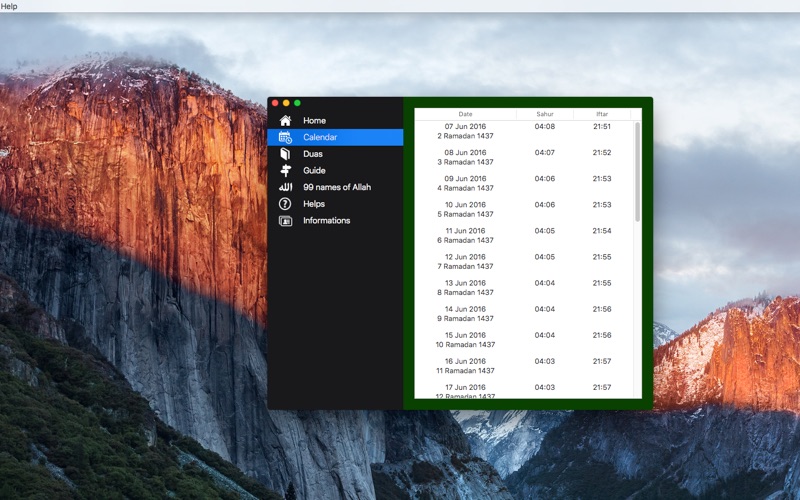Open the 99 names of Allah page
800x500 pixels.
tap(337, 187)
